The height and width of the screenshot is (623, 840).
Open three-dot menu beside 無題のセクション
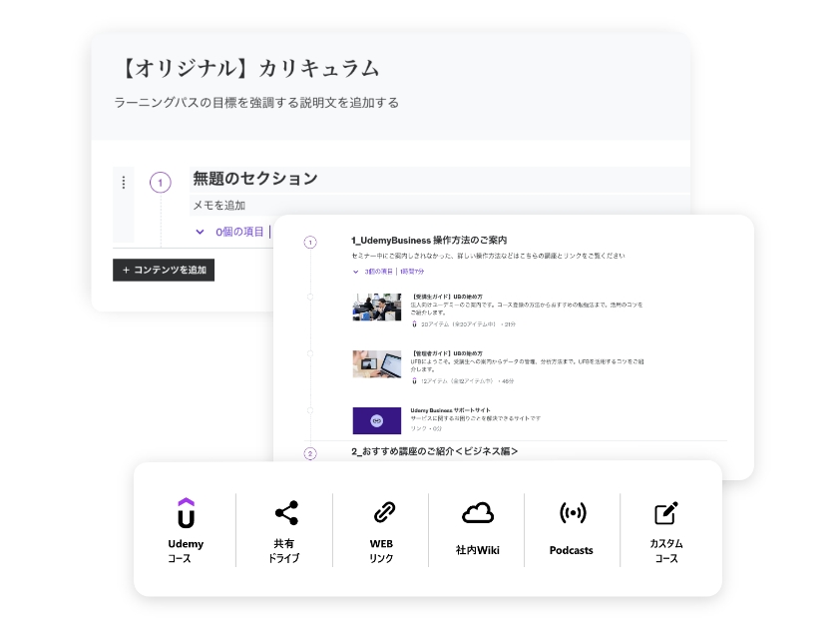point(124,183)
